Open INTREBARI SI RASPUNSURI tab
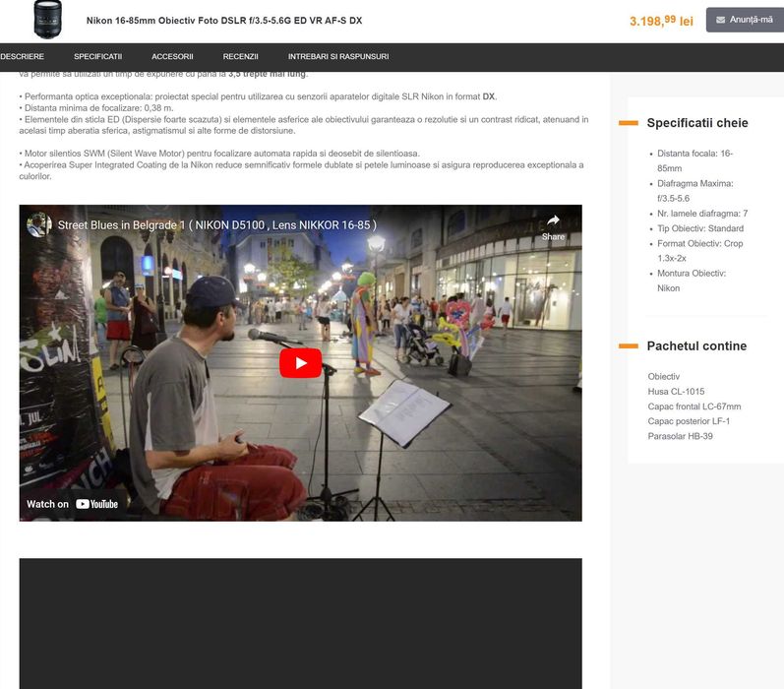 (x=338, y=56)
